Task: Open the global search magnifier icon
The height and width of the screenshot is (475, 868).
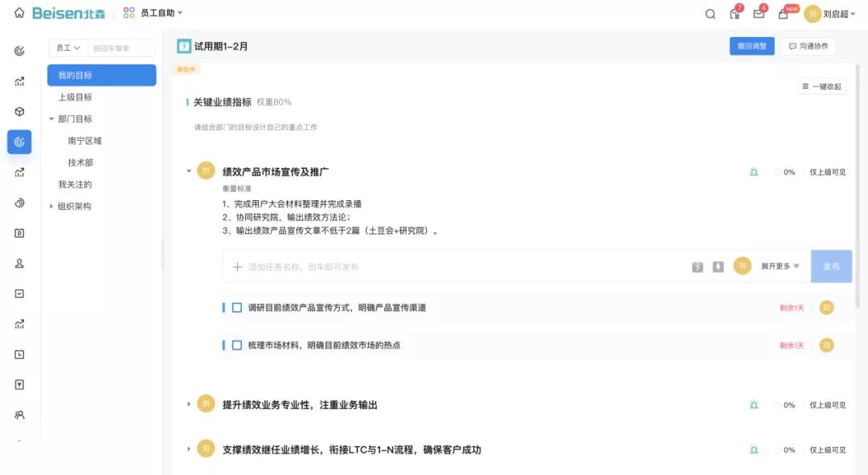Action: 710,14
